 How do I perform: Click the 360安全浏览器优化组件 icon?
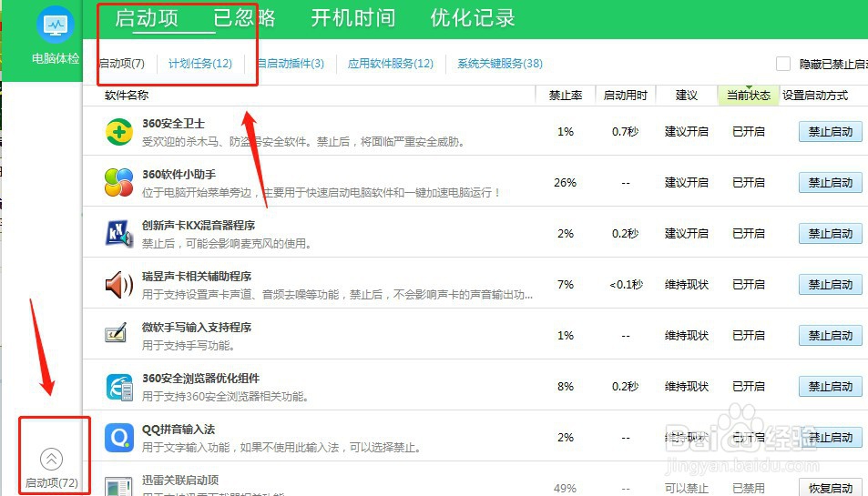pyautogui.click(x=119, y=387)
